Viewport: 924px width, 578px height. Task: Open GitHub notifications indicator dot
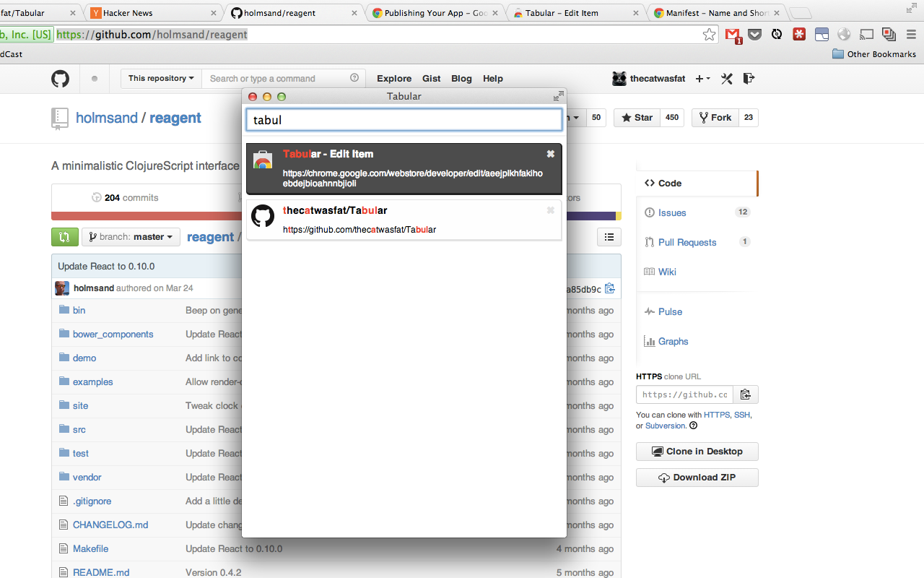pos(95,79)
